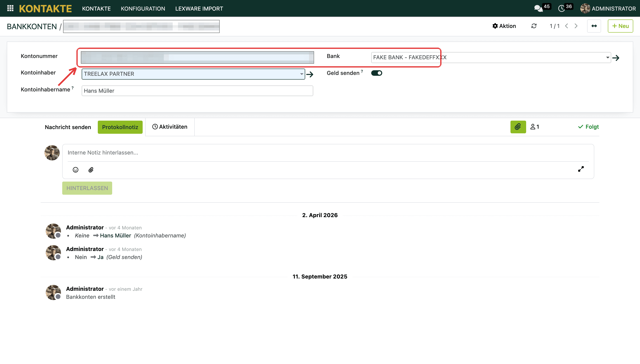Click the Geld senden help question mark

(362, 72)
